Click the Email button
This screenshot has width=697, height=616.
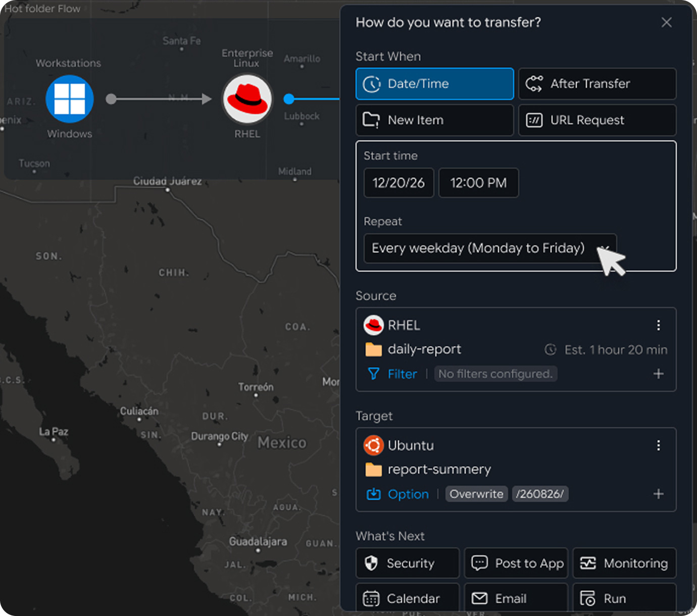tap(516, 598)
